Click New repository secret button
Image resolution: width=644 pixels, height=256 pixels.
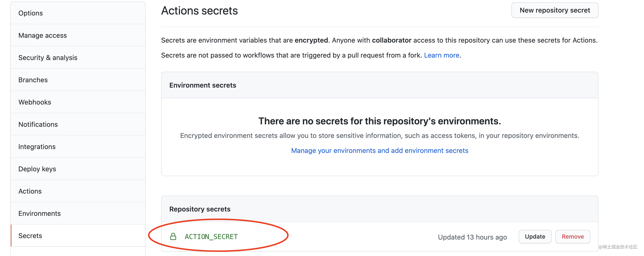554,10
